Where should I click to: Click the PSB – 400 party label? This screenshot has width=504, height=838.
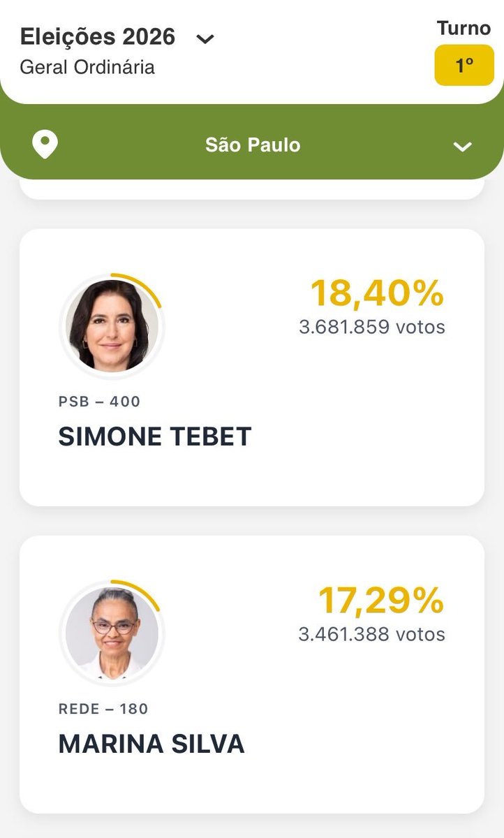(100, 402)
